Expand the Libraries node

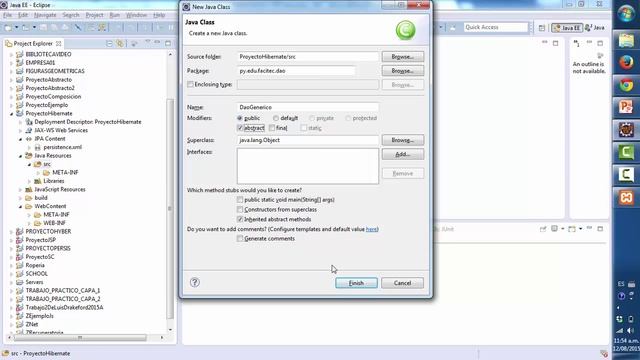[29, 181]
